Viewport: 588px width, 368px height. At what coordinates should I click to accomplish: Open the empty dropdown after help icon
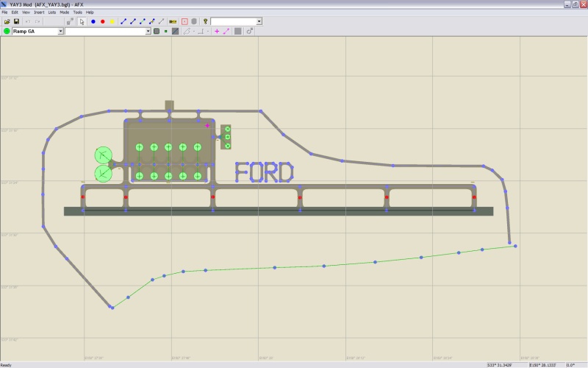pos(259,21)
